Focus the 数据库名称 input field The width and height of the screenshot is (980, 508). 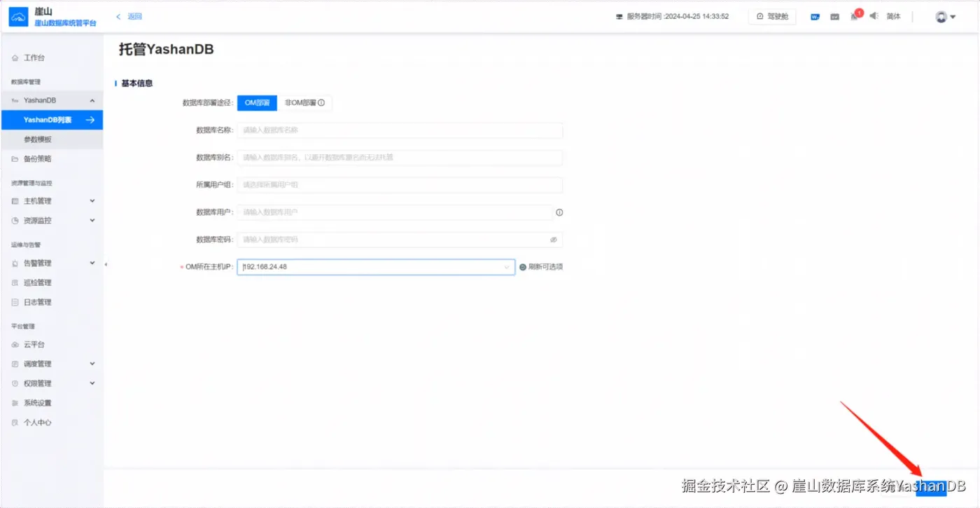(400, 130)
